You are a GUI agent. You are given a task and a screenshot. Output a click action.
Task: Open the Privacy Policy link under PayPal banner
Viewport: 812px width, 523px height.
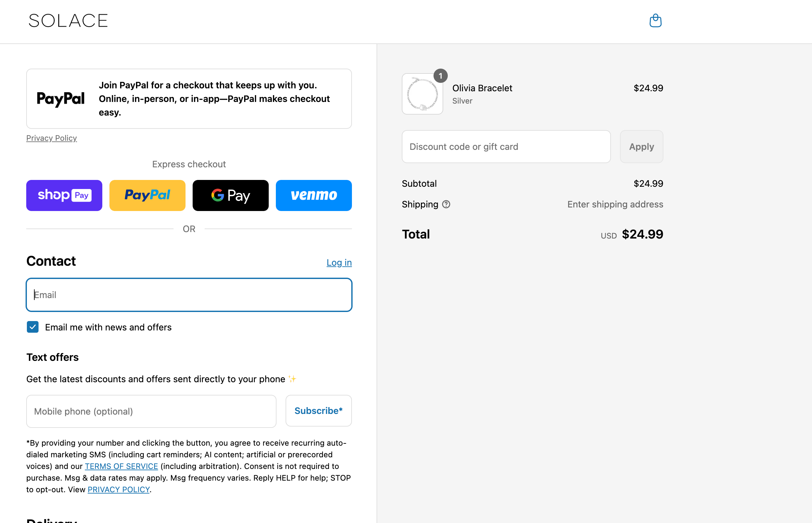[x=52, y=138]
